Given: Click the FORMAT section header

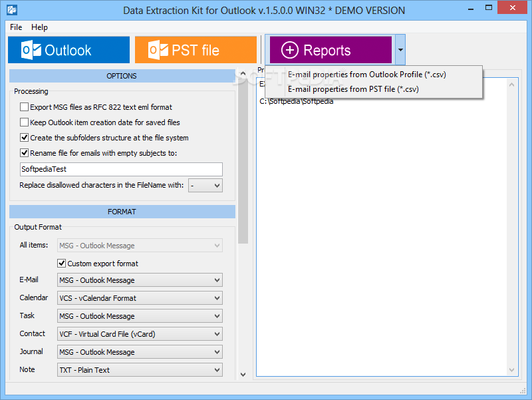Looking at the screenshot, I should tap(122, 212).
